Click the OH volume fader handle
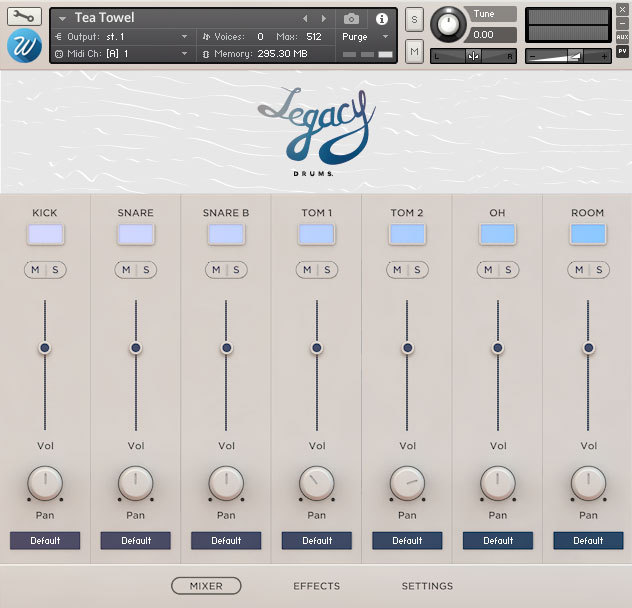The image size is (632, 608). tap(497, 348)
